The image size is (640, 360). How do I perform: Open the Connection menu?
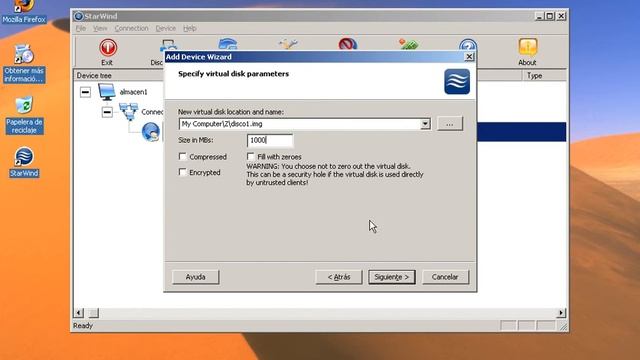click(x=131, y=28)
